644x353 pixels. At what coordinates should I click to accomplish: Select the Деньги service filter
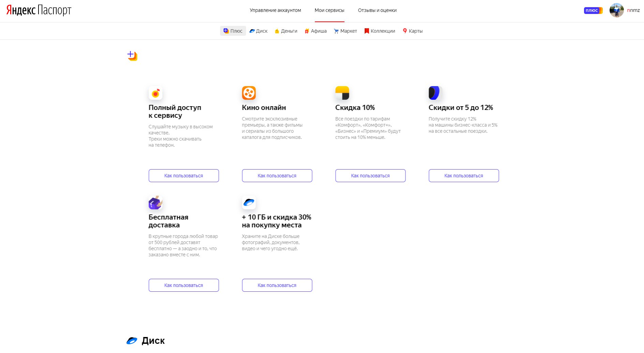click(x=286, y=31)
